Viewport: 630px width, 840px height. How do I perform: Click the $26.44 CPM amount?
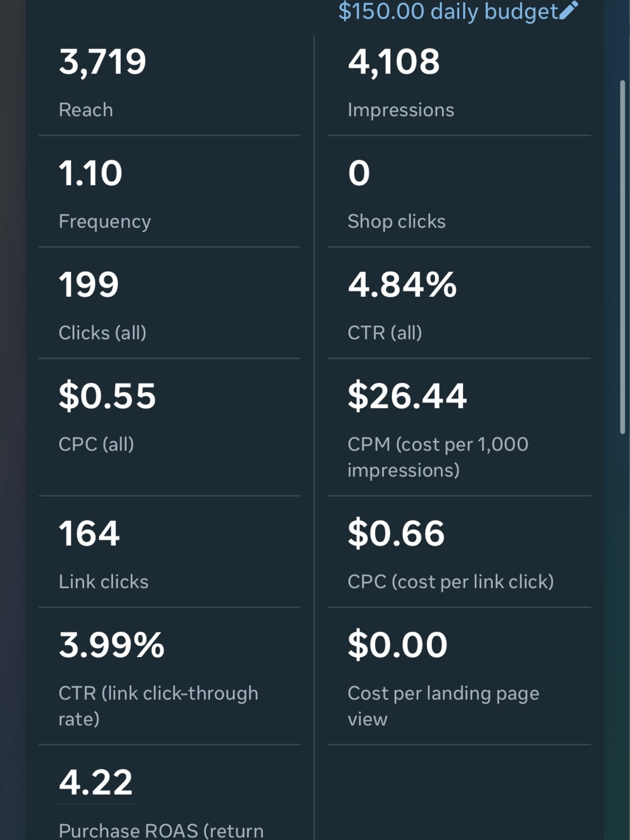[x=407, y=396]
